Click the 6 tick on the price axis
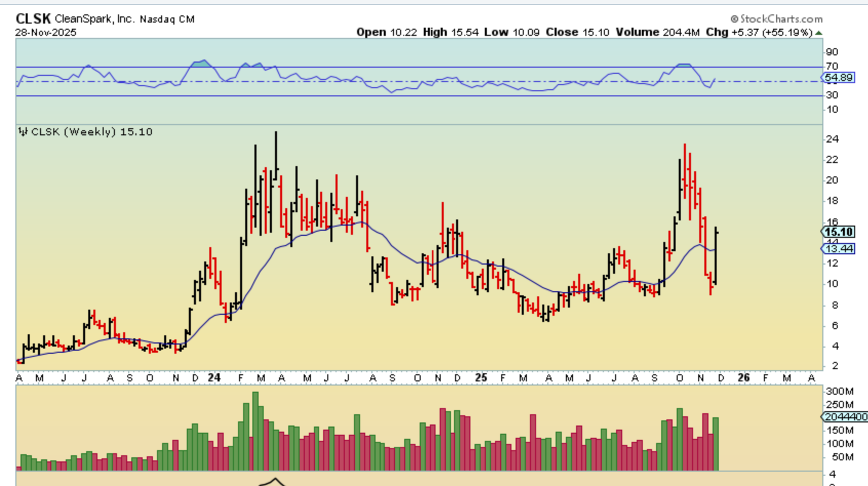 pos(835,326)
